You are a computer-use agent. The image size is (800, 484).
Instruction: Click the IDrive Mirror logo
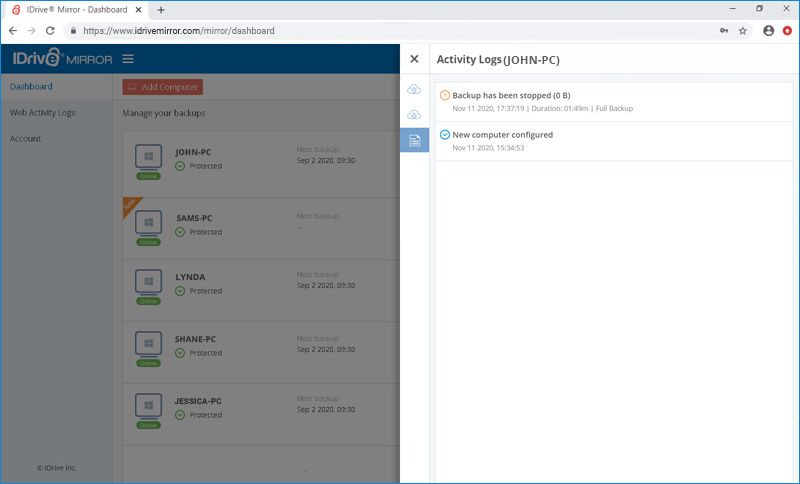[x=62, y=59]
